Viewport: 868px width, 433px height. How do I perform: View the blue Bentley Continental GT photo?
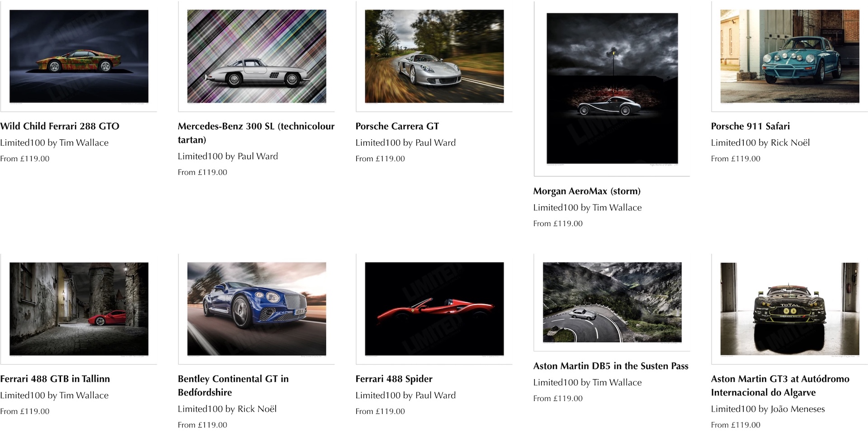click(256, 309)
